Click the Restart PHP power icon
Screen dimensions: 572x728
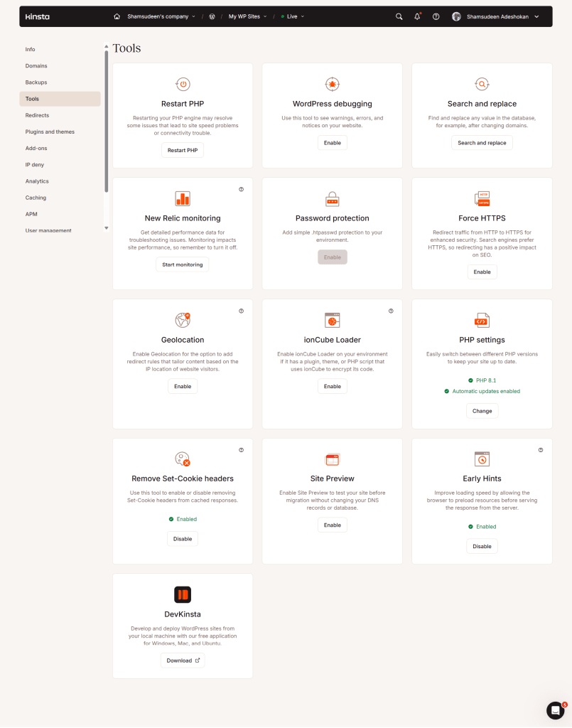click(x=183, y=84)
